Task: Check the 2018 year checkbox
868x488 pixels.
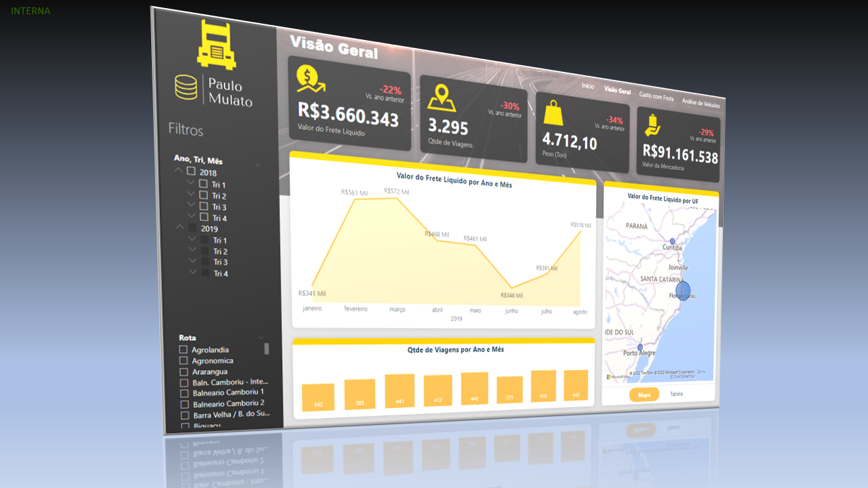Action: (x=191, y=171)
